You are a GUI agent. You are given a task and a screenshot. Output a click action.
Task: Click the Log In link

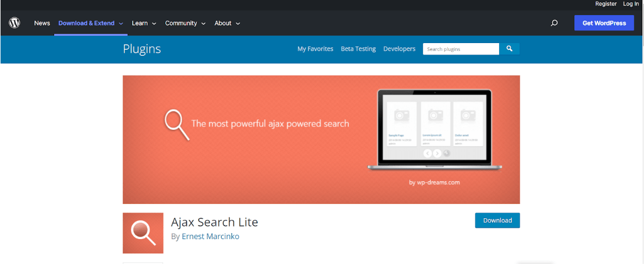click(x=631, y=4)
